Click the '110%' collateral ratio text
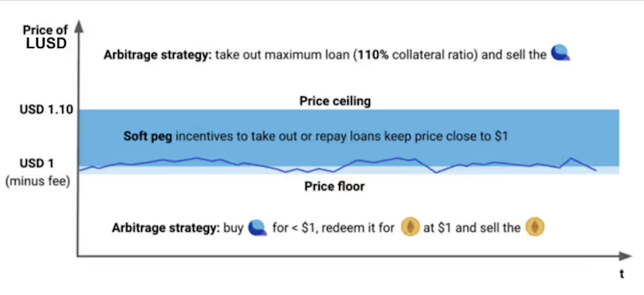The height and width of the screenshot is (295, 644). (x=373, y=55)
